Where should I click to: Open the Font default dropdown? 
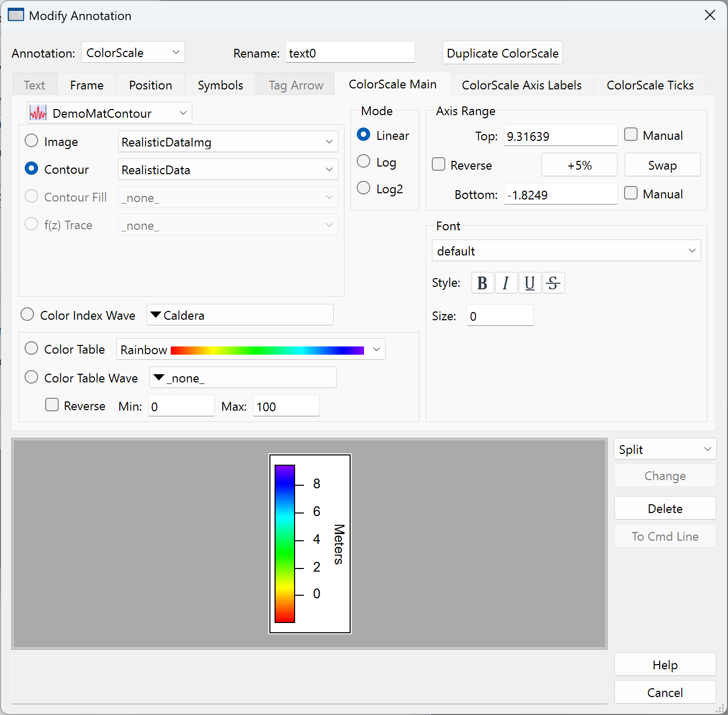click(566, 251)
